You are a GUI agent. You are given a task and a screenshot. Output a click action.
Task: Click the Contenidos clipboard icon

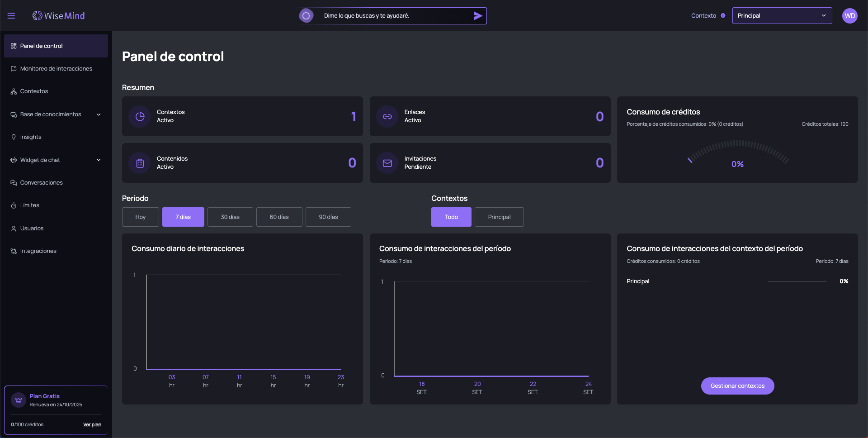tap(140, 163)
